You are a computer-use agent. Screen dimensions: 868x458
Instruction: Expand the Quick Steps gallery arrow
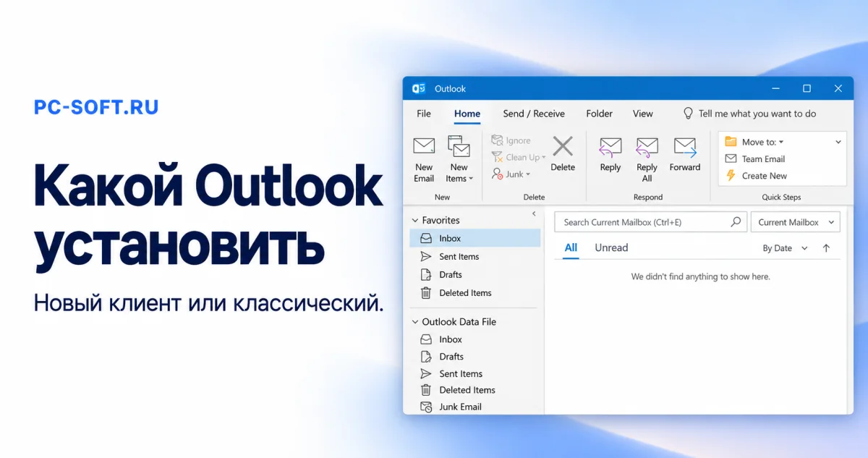[x=838, y=143]
